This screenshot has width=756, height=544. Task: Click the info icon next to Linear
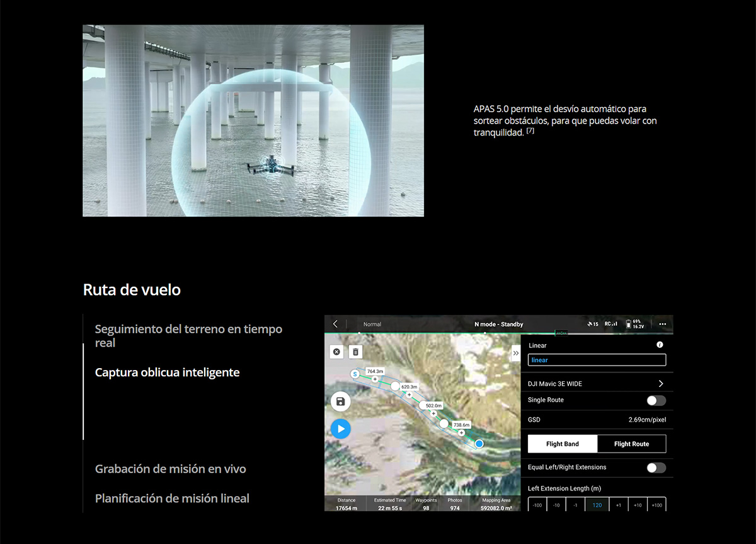coord(660,345)
